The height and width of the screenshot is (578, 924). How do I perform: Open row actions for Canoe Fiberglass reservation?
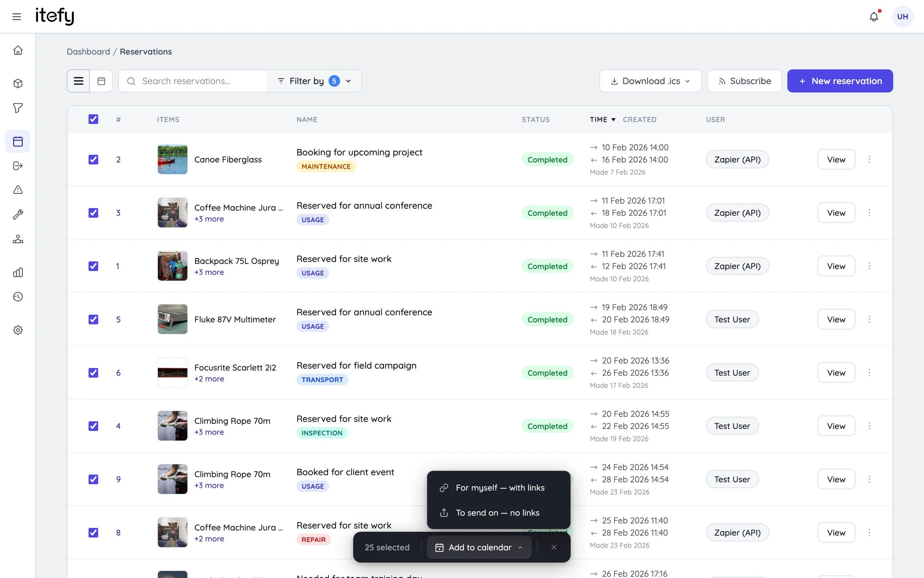click(x=869, y=159)
